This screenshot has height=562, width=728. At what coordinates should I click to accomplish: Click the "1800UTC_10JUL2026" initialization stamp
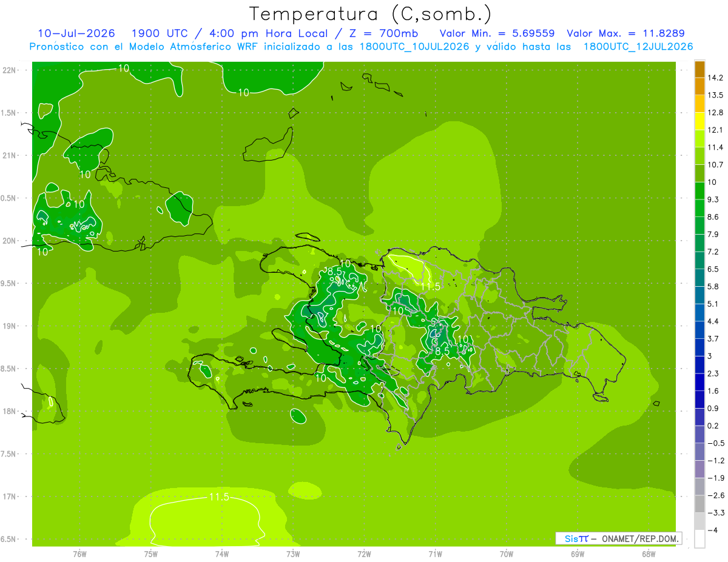point(414,47)
